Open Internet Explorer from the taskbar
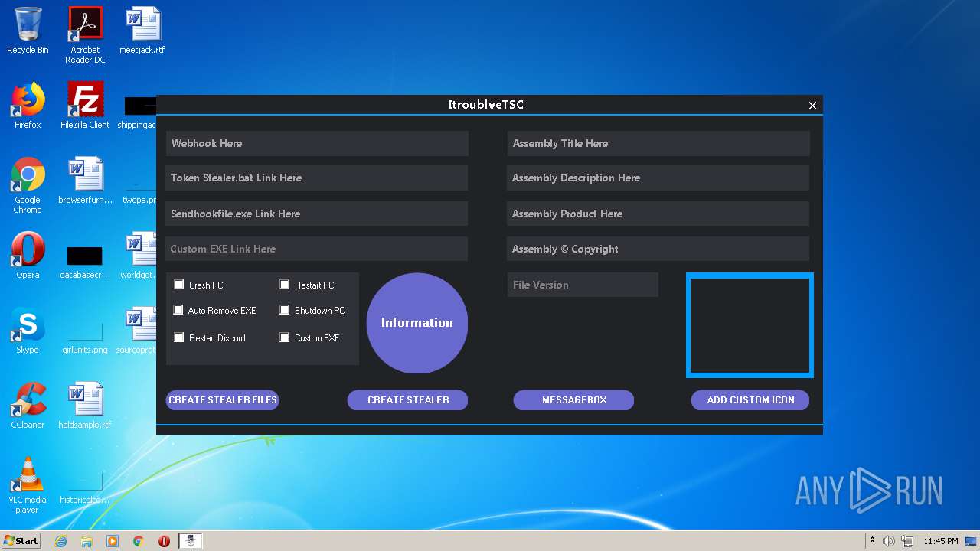980x551 pixels. (x=61, y=541)
